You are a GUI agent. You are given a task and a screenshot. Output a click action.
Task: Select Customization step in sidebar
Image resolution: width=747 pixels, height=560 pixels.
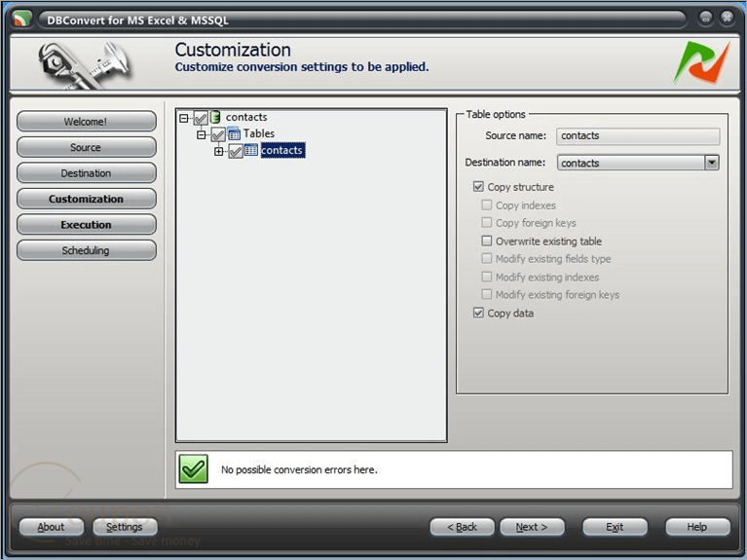coord(87,199)
